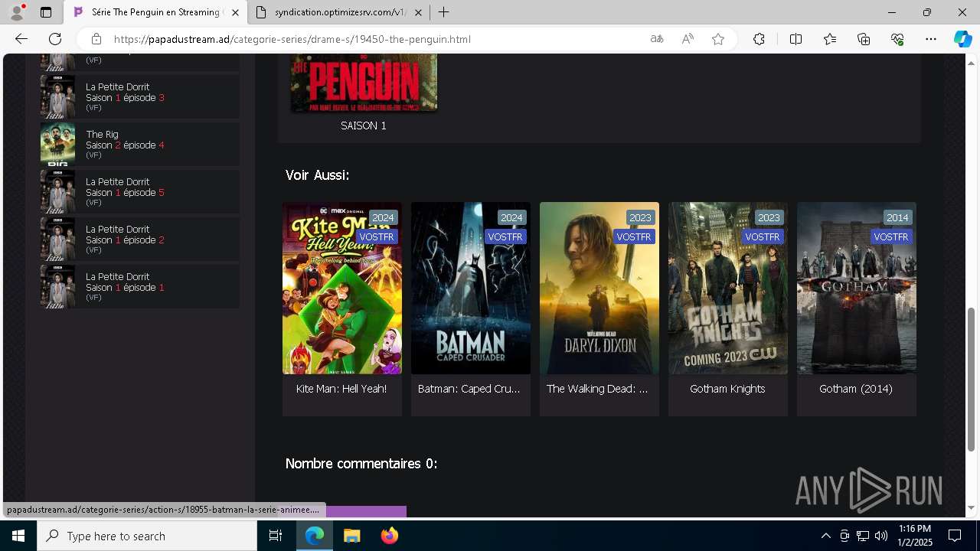Show hidden system tray icons
The width and height of the screenshot is (980, 551).
(825, 536)
